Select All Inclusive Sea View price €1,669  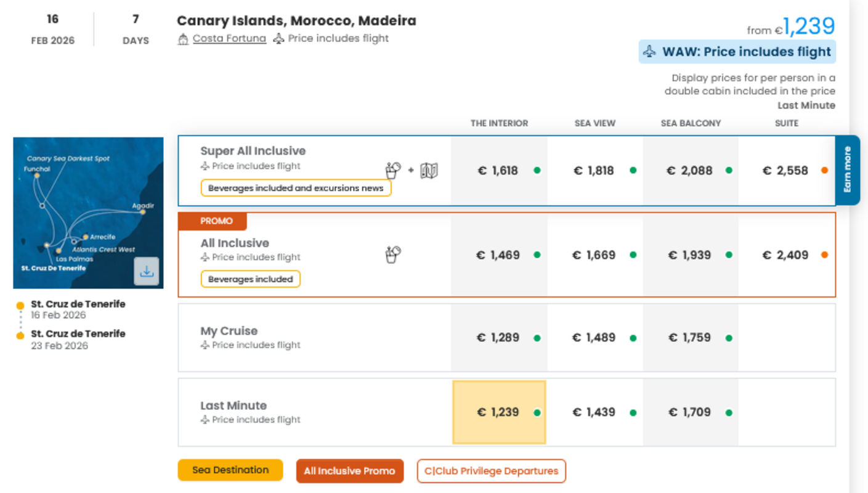coord(594,255)
